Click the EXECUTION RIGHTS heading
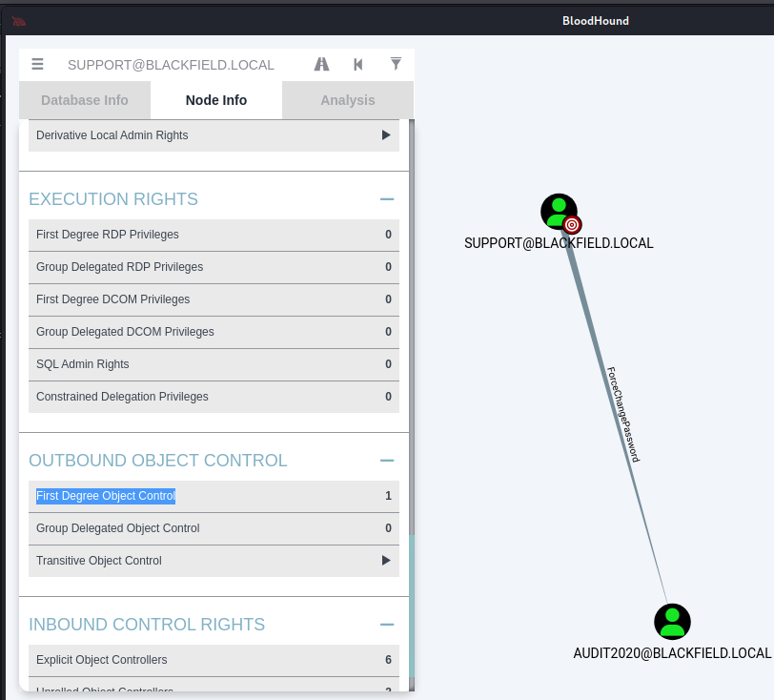 pos(113,199)
